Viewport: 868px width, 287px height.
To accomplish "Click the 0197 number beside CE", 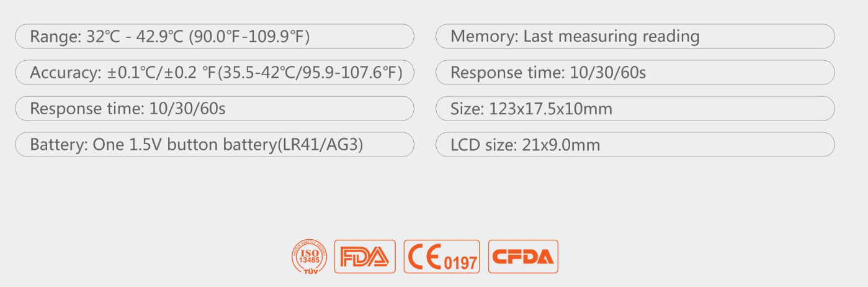I will 461,263.
